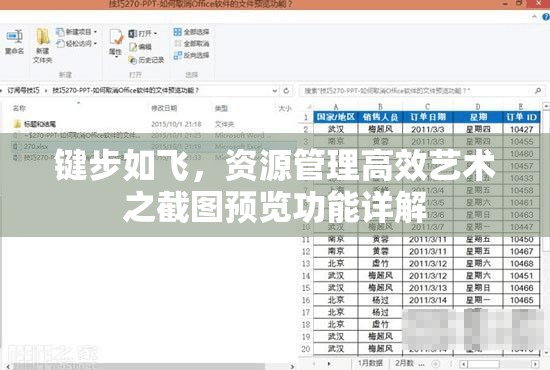550x370 pixels.
Task: Click 全部取消 (Select none) in ribbon
Action: (192, 43)
